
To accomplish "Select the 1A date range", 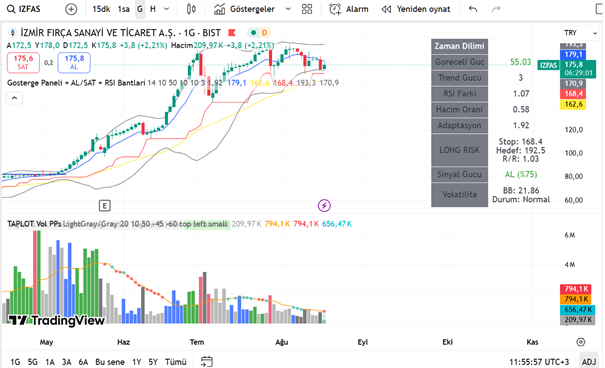I will point(50,362).
